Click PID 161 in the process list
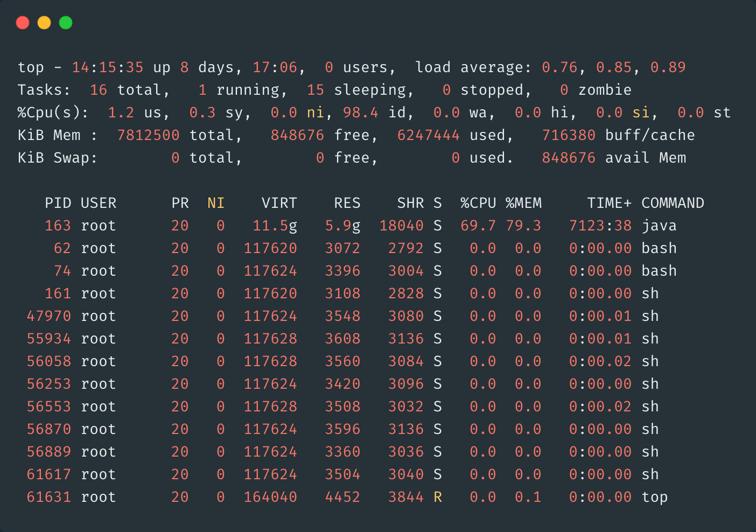The height and width of the screenshot is (532, 756). (58, 293)
